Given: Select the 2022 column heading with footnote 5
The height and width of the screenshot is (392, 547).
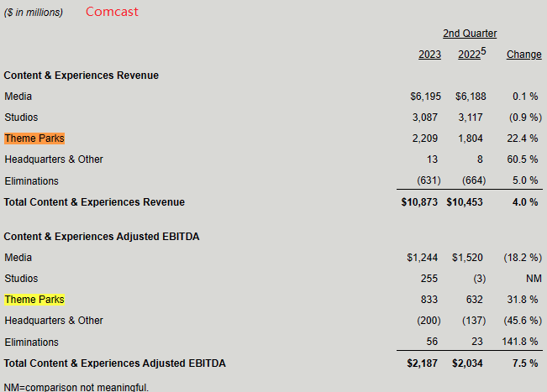Looking at the screenshot, I should tap(471, 54).
